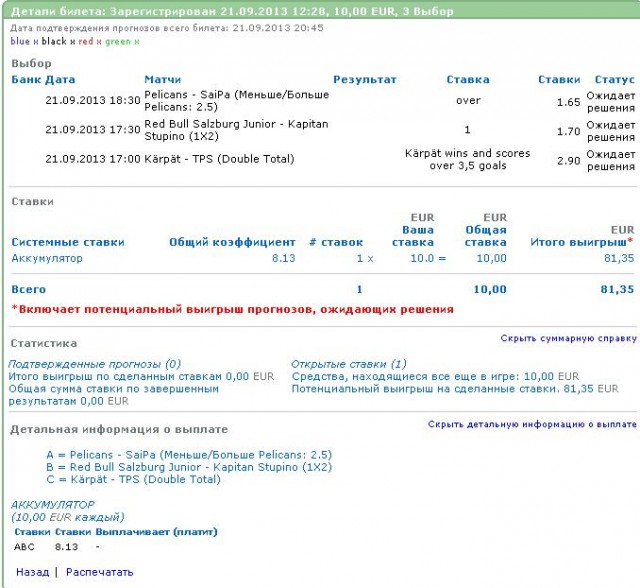Click the "Дата" column header
The image size is (640, 588).
click(60, 79)
